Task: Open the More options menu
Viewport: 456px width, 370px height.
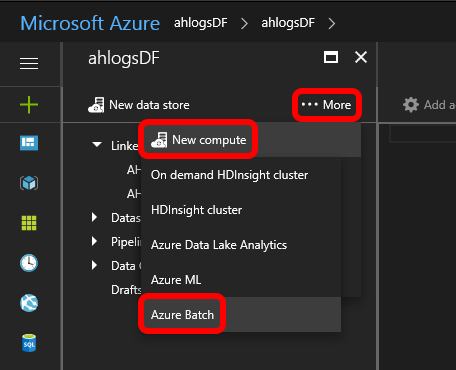Action: point(326,105)
